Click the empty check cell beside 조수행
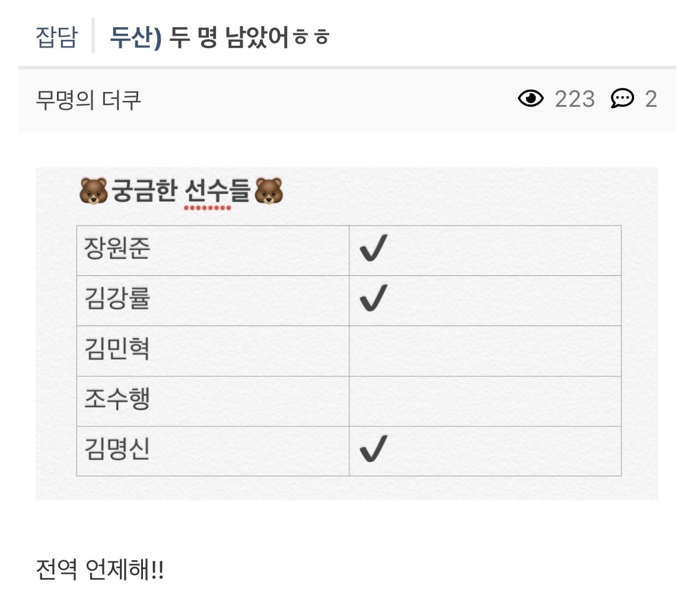 click(x=485, y=401)
